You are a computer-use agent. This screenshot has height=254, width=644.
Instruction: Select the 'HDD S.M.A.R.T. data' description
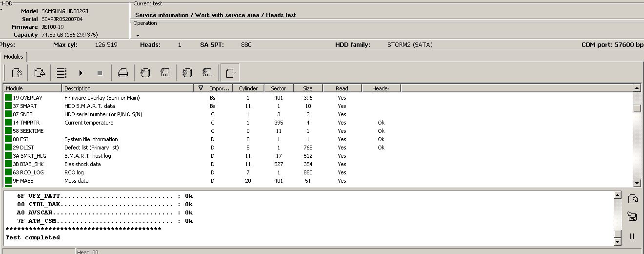click(x=90, y=106)
